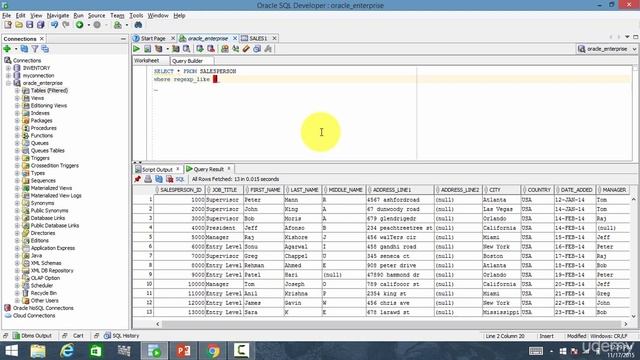
Task: Click the SQL History icon in worksheet toolbar
Action: [x=257, y=49]
